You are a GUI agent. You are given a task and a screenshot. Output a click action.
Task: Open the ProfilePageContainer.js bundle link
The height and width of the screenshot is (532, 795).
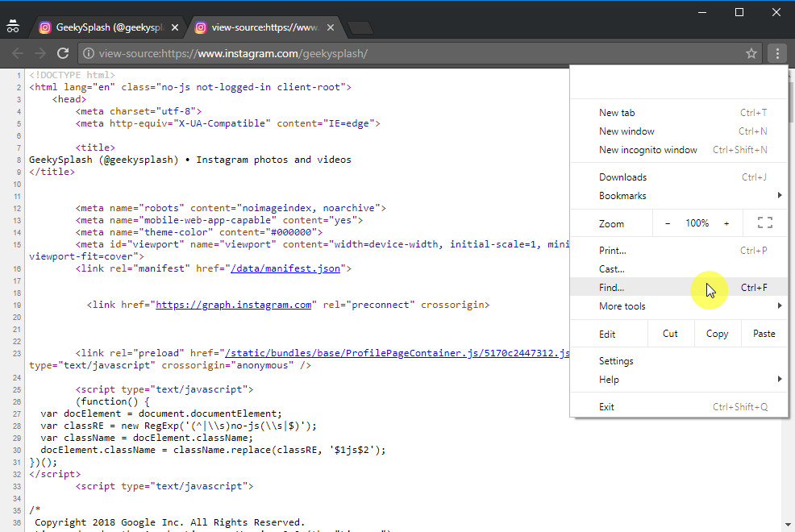tap(397, 353)
